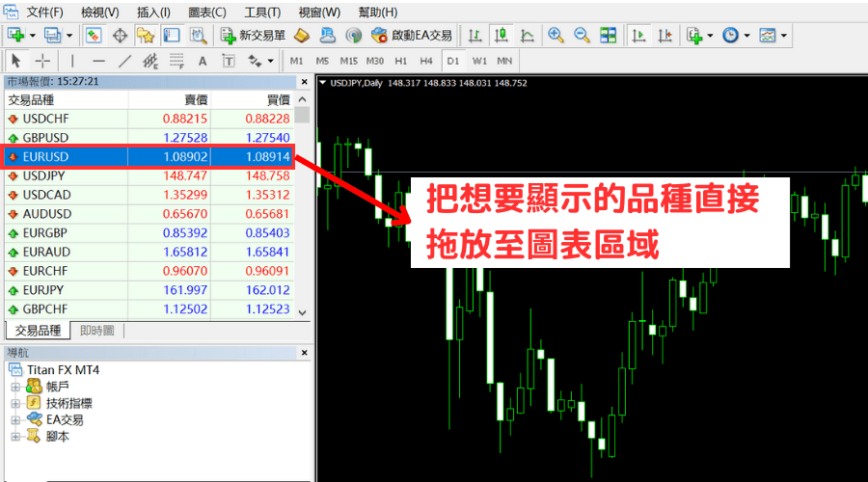Viewport: 868px width, 482px height.
Task: Toggle the Data Window crosshair icon
Action: point(120,36)
